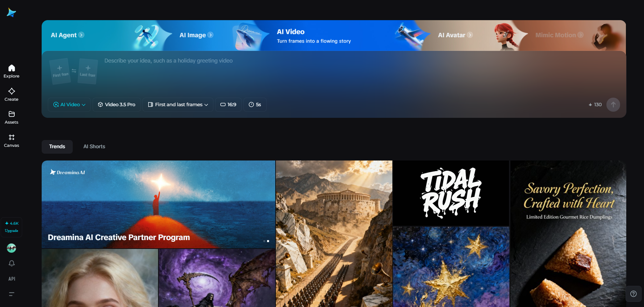Open the Savory Perfection rice dumplings thumbnail

(568, 234)
